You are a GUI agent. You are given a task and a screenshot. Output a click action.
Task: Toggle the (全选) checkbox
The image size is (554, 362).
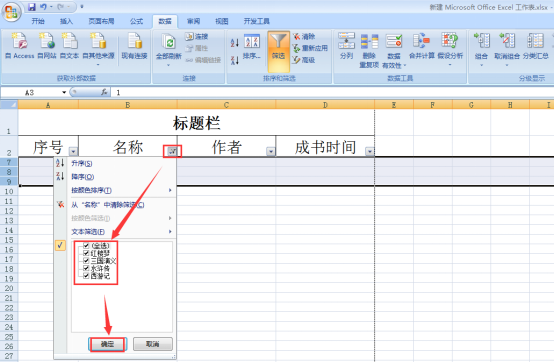tap(86, 245)
